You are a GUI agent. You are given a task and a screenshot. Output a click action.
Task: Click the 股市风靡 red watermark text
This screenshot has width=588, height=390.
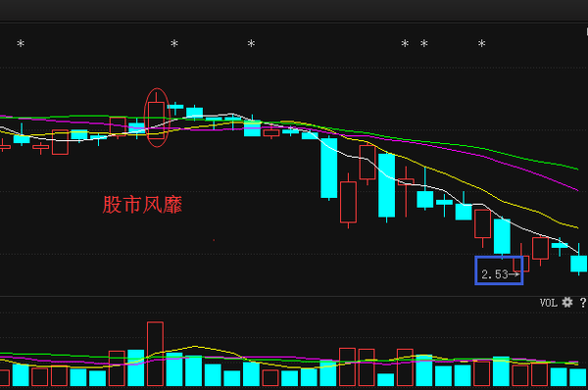pyautogui.click(x=142, y=205)
